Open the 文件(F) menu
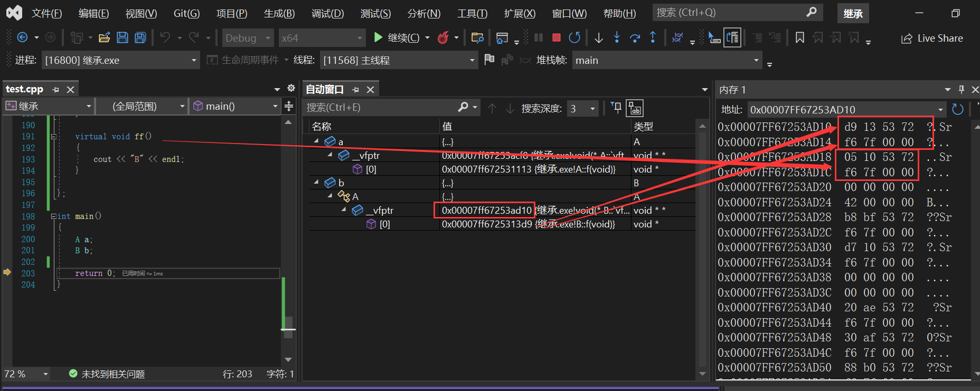This screenshot has height=391, width=980. [46, 13]
